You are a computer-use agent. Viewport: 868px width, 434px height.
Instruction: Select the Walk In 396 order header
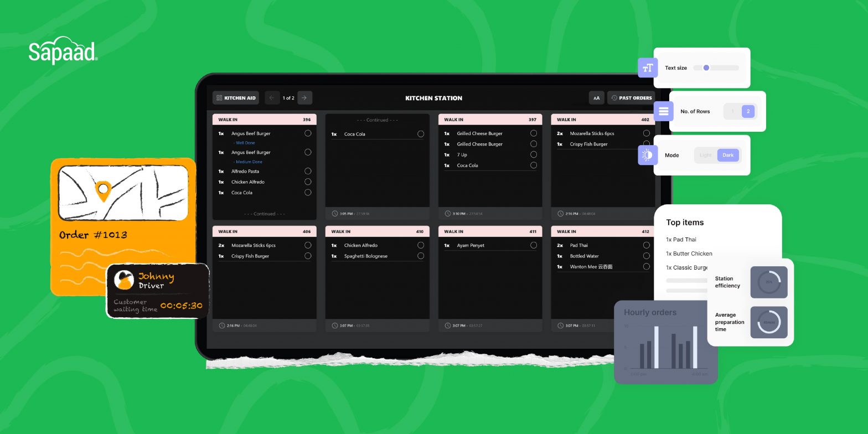click(265, 120)
